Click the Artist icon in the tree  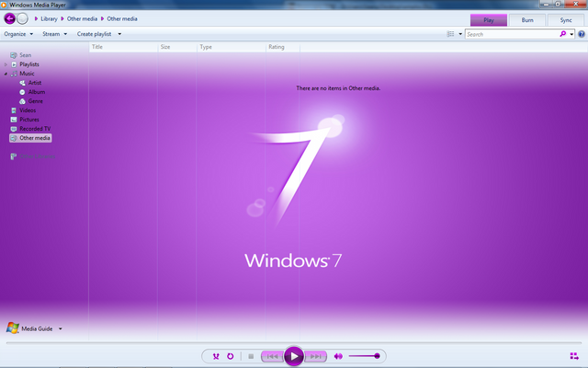pyautogui.click(x=22, y=83)
